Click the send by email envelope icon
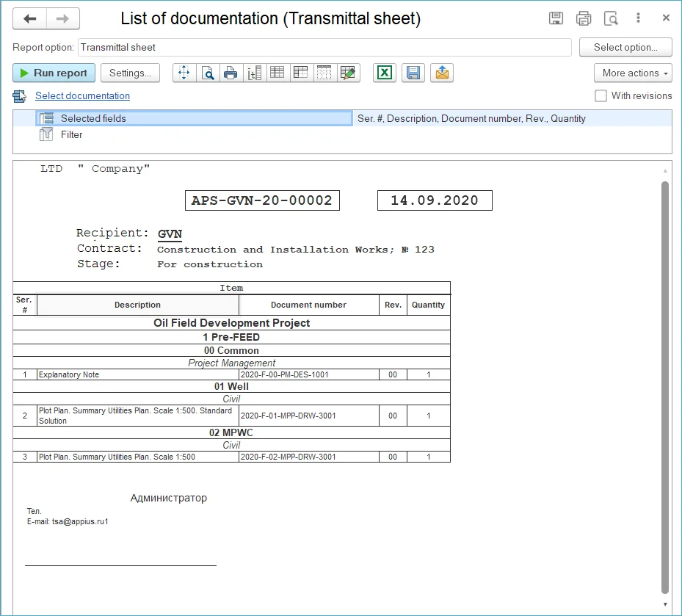This screenshot has height=616, width=682. [x=442, y=73]
